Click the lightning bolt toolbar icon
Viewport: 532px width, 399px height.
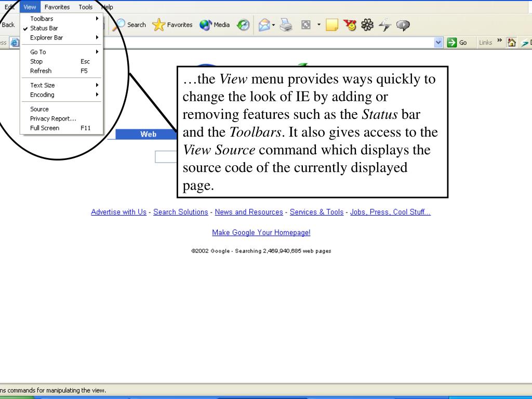(385, 25)
